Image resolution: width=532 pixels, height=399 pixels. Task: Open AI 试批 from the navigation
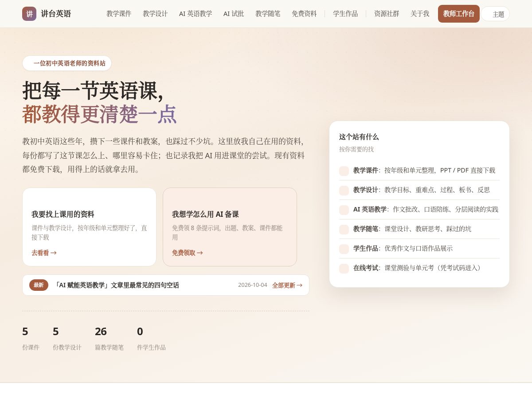pyautogui.click(x=234, y=14)
